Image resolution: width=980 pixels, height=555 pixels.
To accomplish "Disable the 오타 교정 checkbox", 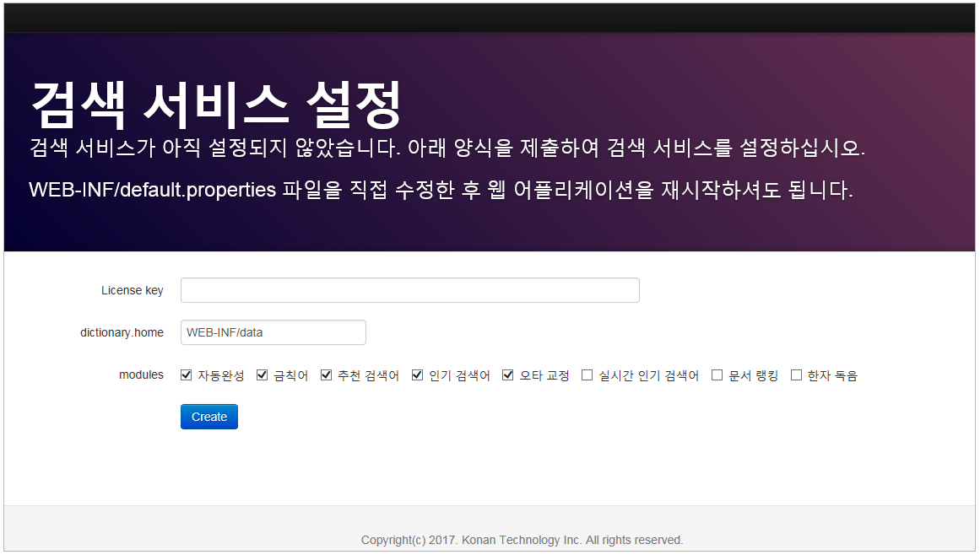I will coord(508,375).
